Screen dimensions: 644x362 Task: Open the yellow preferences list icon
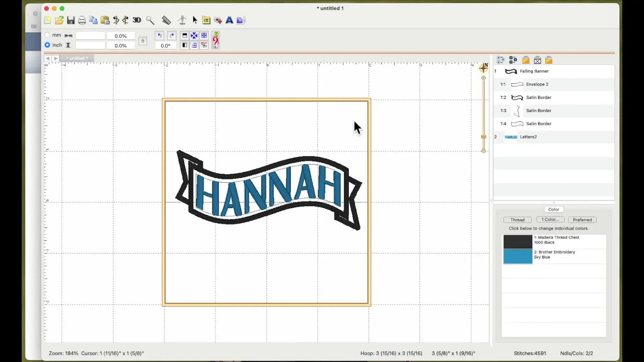point(206,20)
